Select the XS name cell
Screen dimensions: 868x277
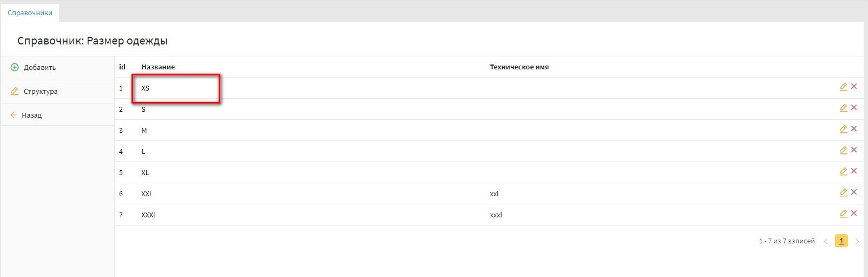pos(146,88)
